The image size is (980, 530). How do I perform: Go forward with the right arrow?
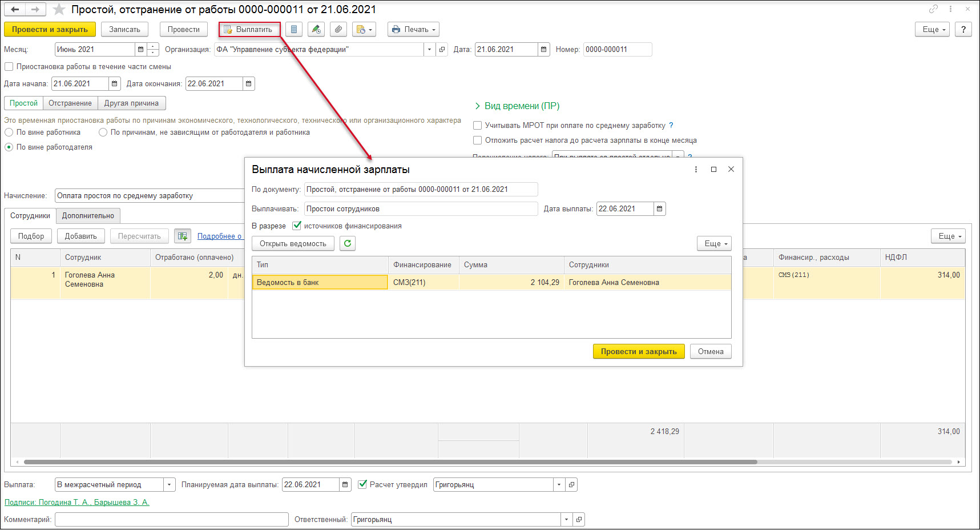click(35, 9)
